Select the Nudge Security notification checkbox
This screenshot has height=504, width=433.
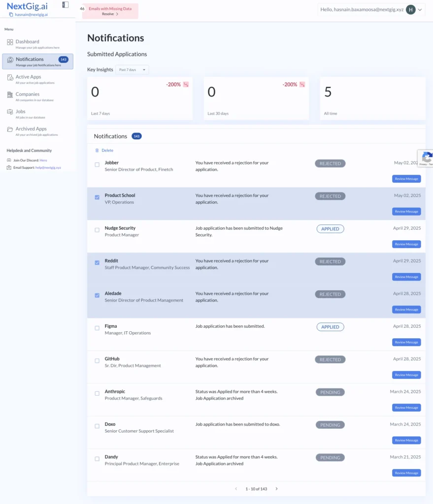click(x=97, y=230)
